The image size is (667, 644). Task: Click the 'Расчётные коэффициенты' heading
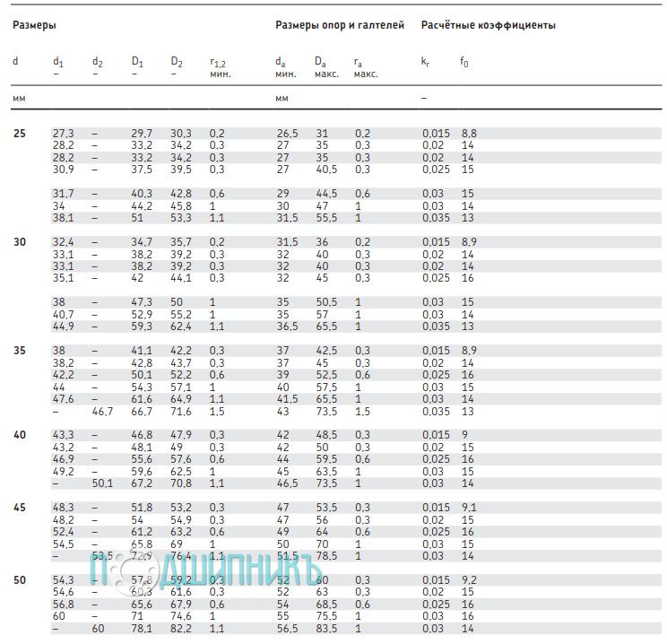click(x=489, y=25)
